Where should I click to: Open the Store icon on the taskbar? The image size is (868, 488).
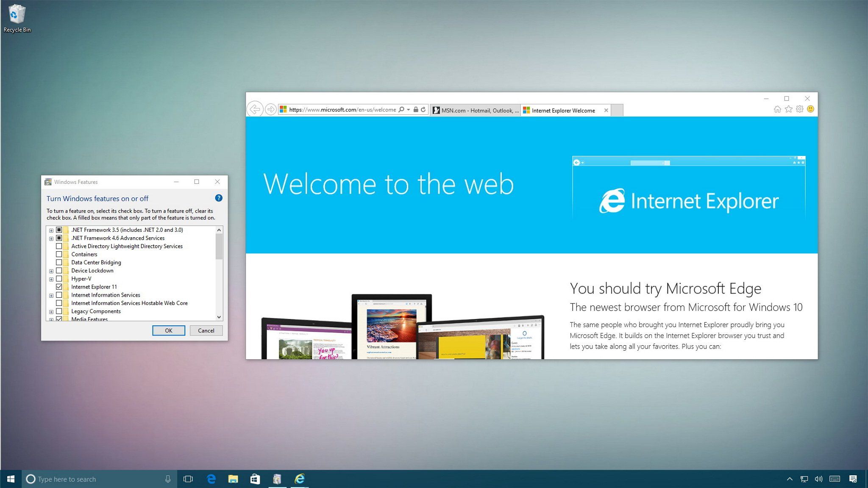click(255, 479)
